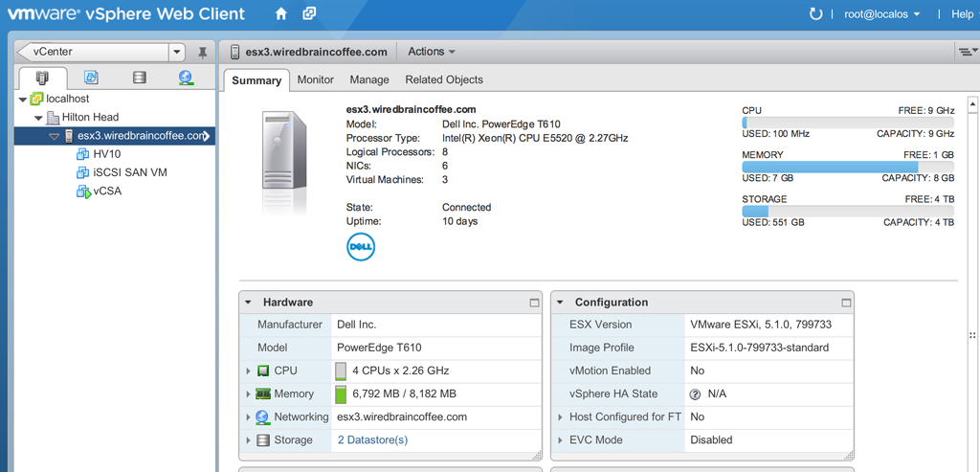Click the Storage usage bar
Screen dimensions: 980x472
click(x=848, y=212)
